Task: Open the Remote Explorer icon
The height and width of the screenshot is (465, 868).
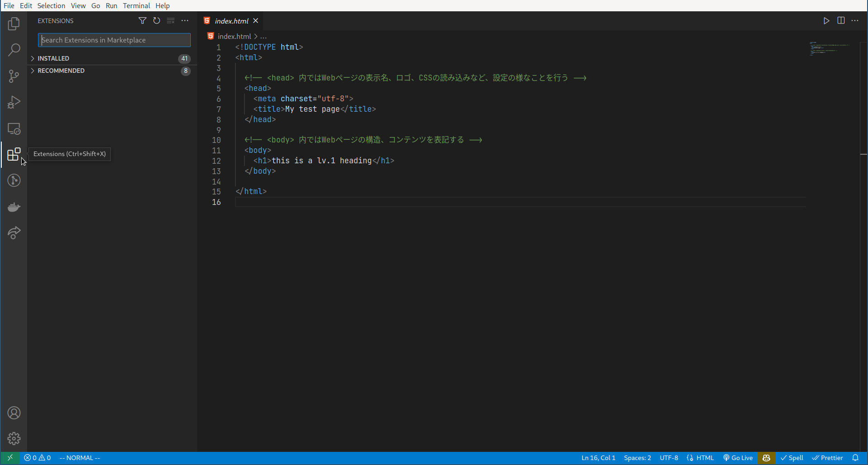Action: [x=14, y=128]
